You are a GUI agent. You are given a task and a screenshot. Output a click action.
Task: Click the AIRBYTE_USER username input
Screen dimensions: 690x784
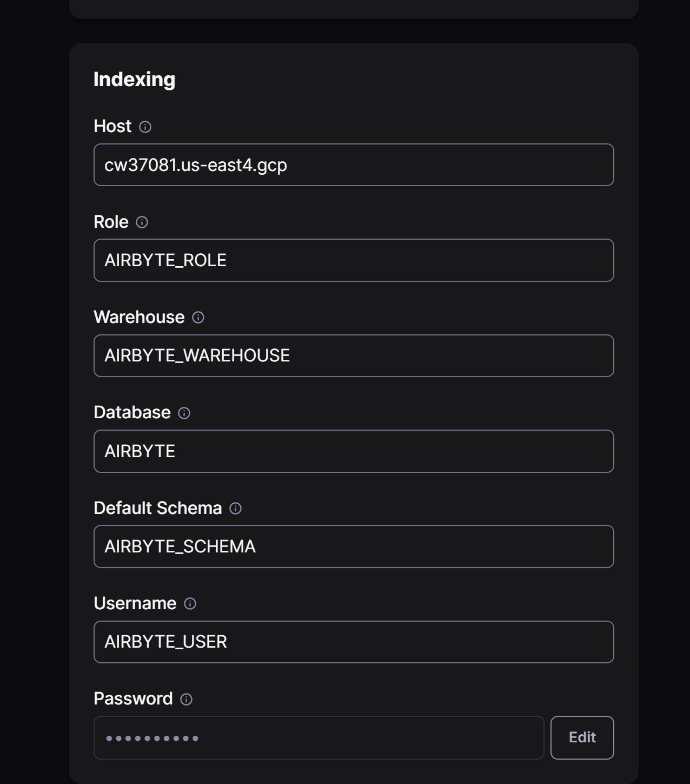pos(354,642)
